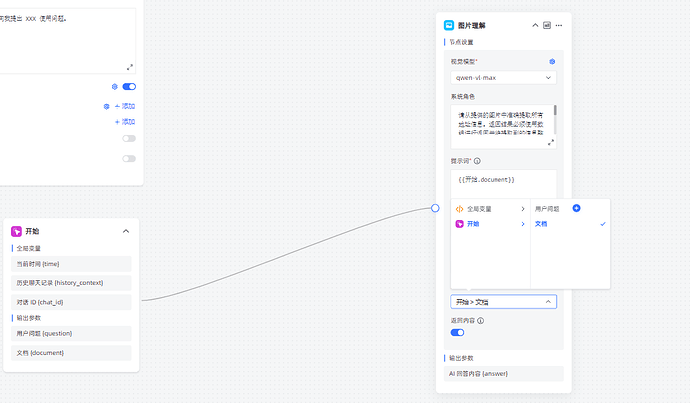The image size is (690, 403).
Task: Click the upper 添加 link with gear
Action: pyautogui.click(x=124, y=106)
